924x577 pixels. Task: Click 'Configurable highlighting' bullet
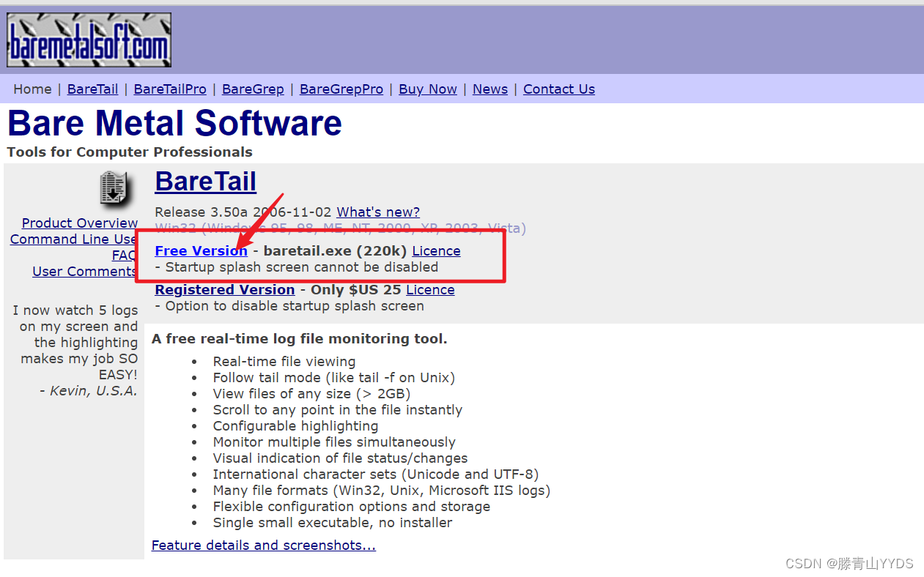[296, 426]
